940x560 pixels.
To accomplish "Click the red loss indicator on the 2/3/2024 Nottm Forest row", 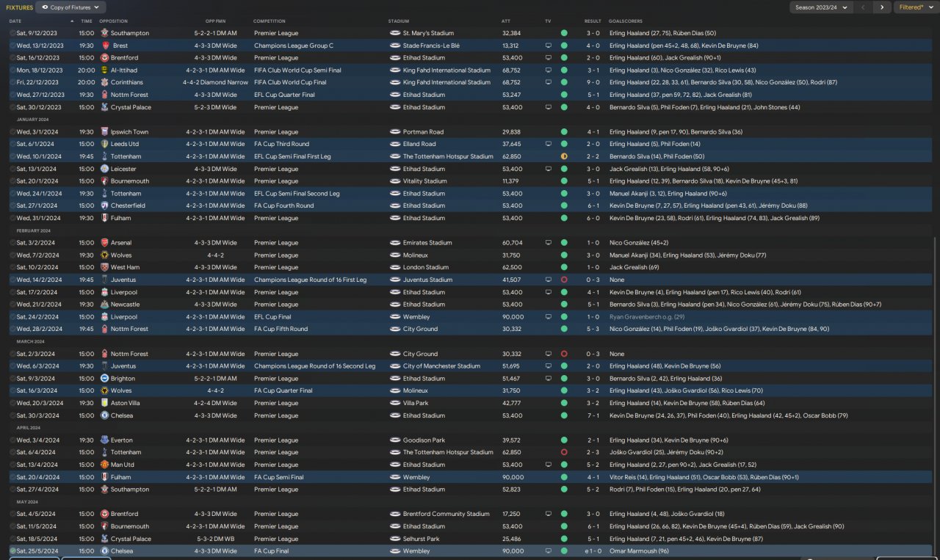I will (564, 354).
